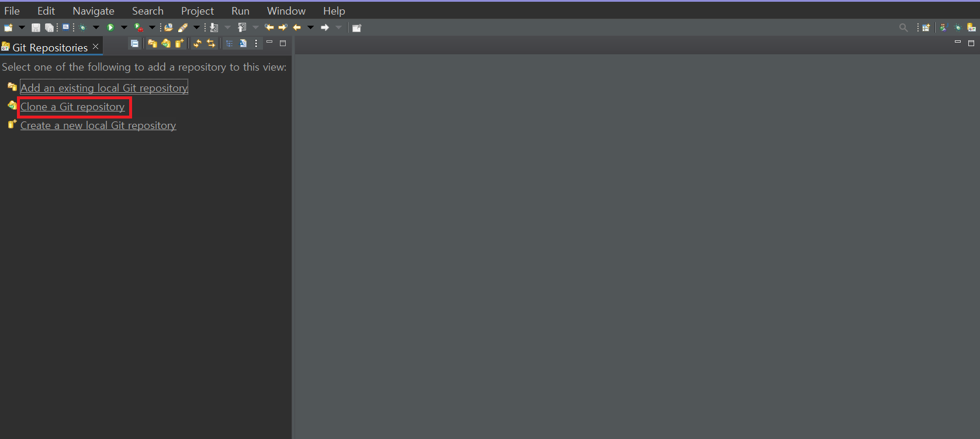Open the Window menu
This screenshot has width=980, height=439.
286,11
